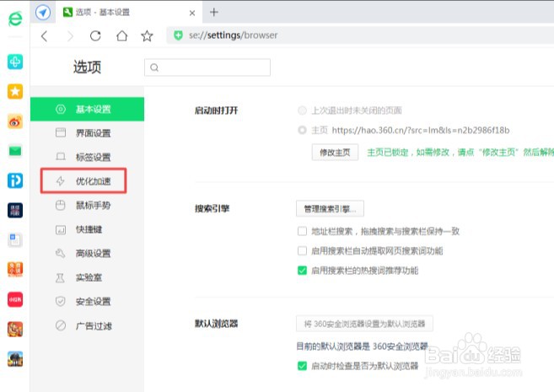Select the 上次退出时未关闭的页面 radio button
This screenshot has width=554, height=392.
pyautogui.click(x=302, y=110)
